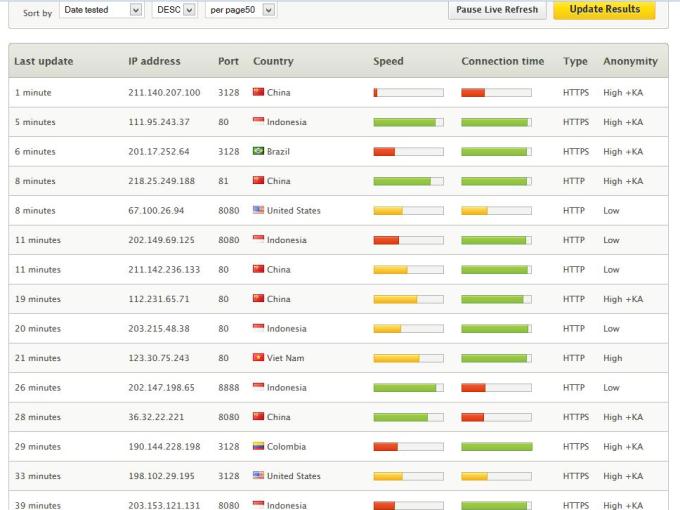Click '21 minutes' last update cell

pos(38,358)
